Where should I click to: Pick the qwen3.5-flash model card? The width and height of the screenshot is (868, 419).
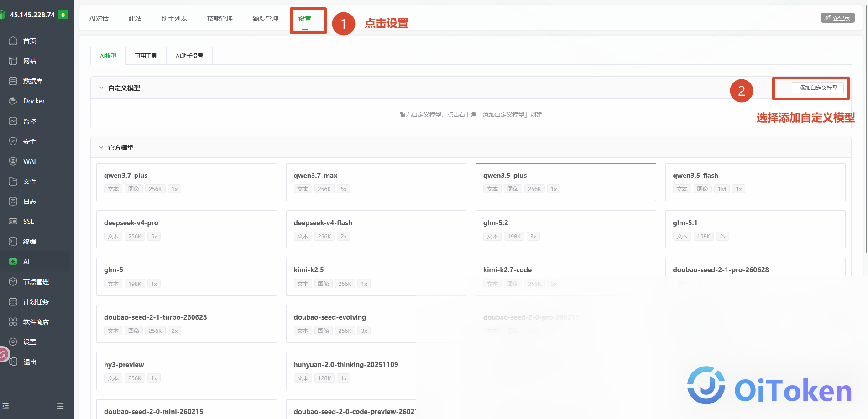[x=755, y=182]
